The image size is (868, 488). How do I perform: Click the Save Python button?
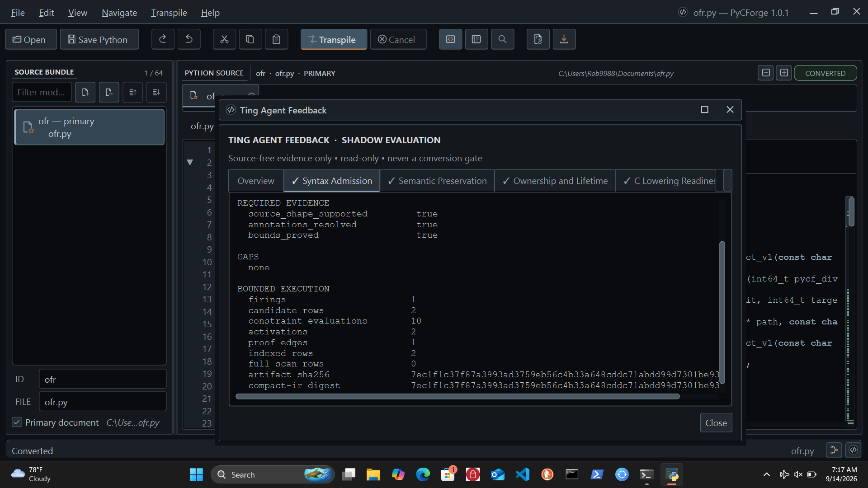point(99,39)
